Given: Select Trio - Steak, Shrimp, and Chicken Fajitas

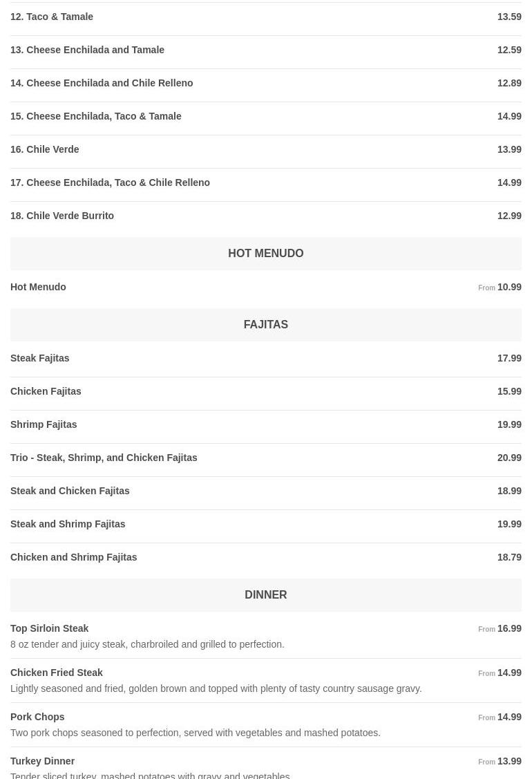Looking at the screenshot, I should coord(104,458).
